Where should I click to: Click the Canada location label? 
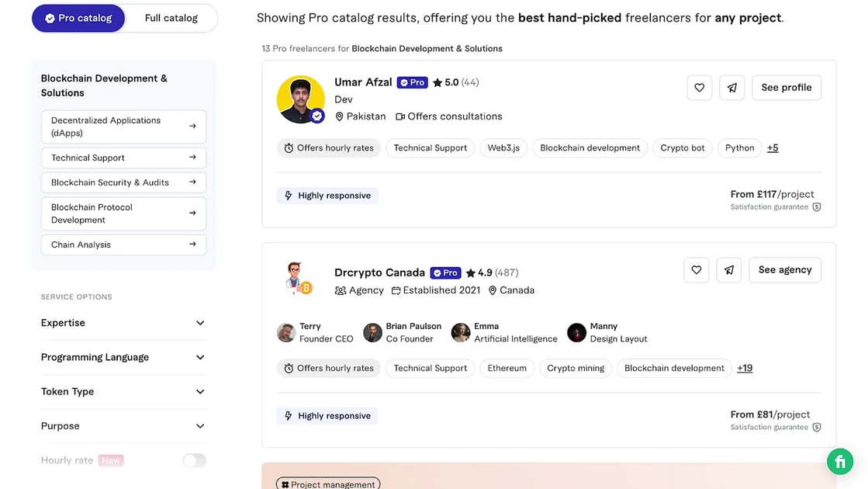tap(511, 290)
